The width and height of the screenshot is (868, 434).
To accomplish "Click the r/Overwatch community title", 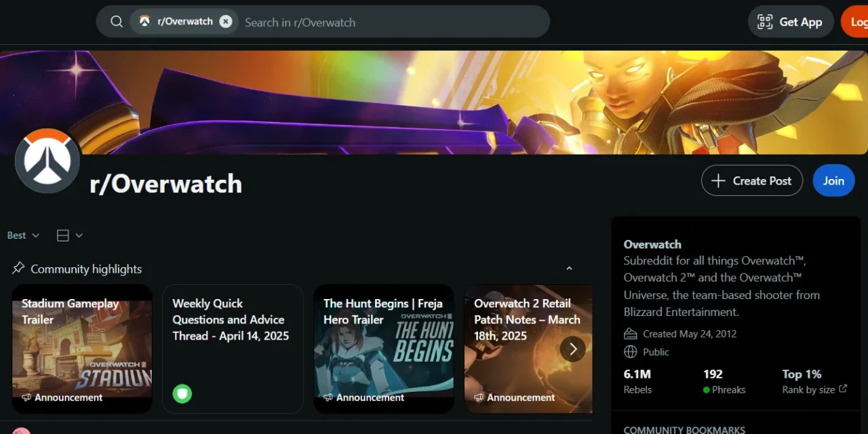I will tap(166, 184).
